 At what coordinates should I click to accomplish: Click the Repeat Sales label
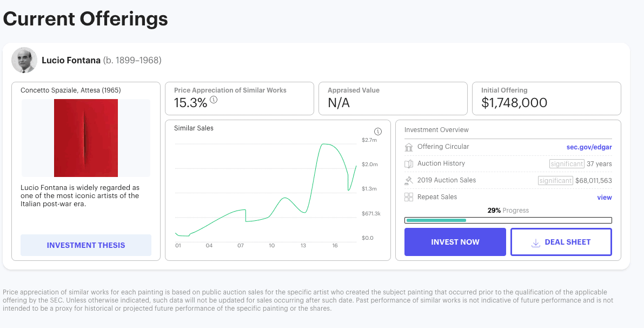click(437, 197)
